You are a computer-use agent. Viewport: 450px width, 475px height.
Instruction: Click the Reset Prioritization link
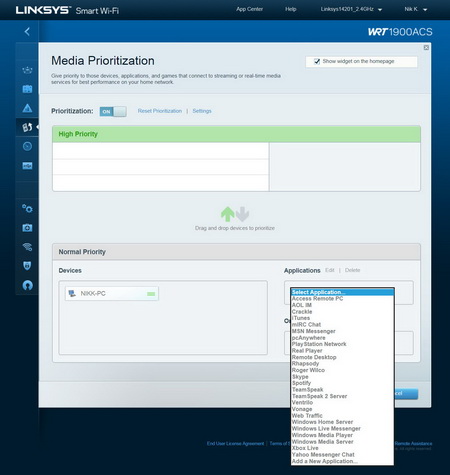160,111
